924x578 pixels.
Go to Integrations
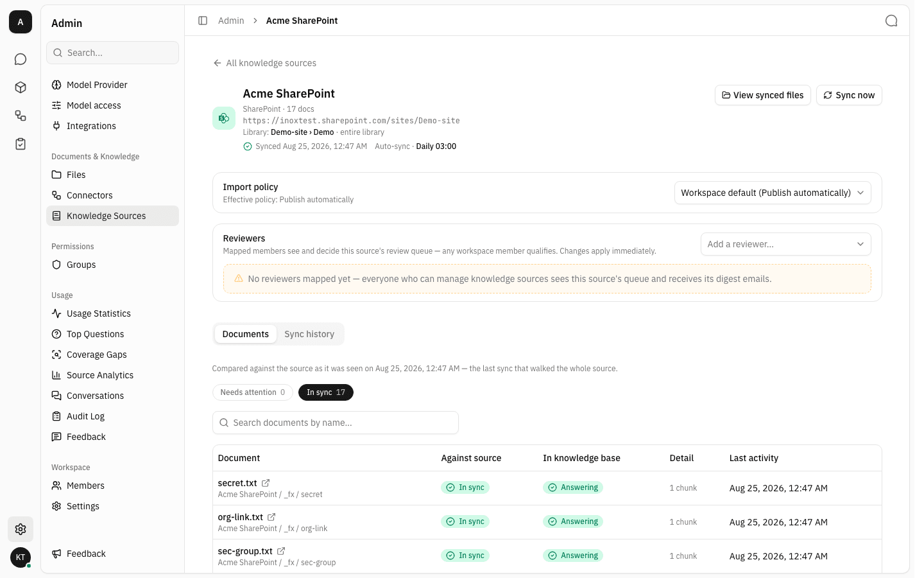tap(112, 126)
